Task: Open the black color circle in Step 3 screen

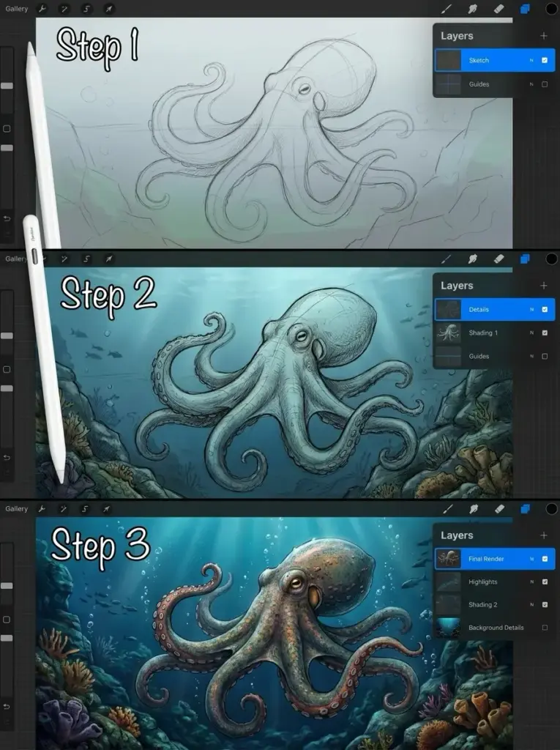Action: (551, 509)
